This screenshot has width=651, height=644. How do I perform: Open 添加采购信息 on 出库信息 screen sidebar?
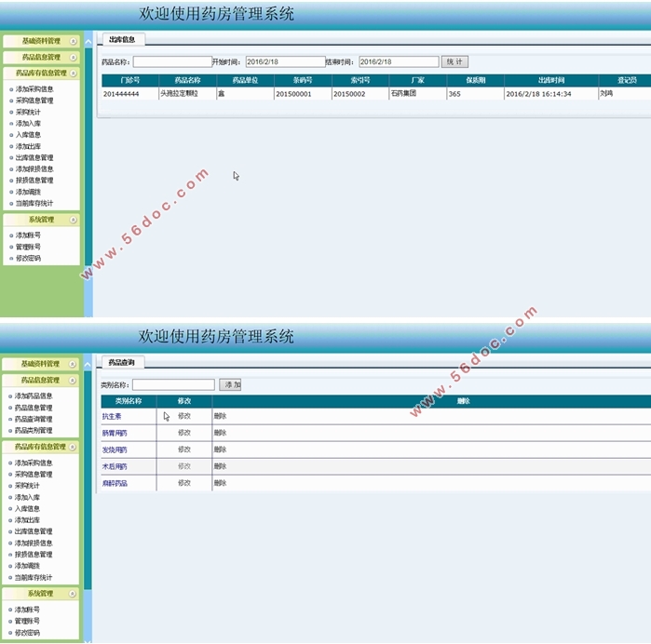click(x=34, y=88)
